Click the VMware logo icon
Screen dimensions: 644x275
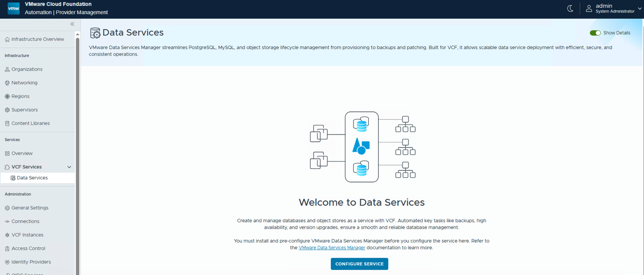tap(14, 8)
